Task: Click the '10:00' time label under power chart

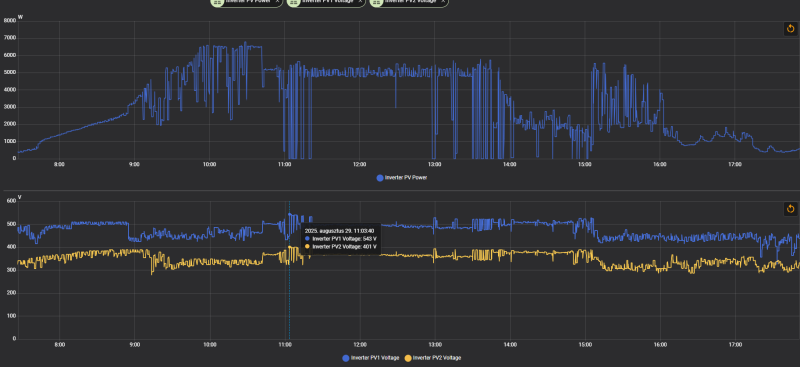Action: tap(209, 165)
